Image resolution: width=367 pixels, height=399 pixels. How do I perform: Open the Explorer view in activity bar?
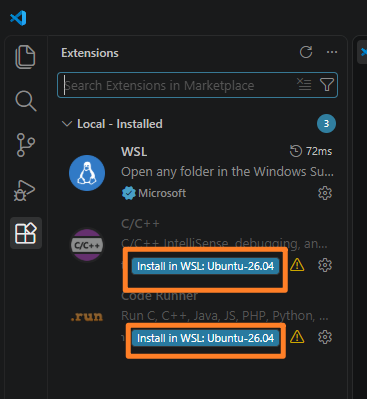pos(25,57)
